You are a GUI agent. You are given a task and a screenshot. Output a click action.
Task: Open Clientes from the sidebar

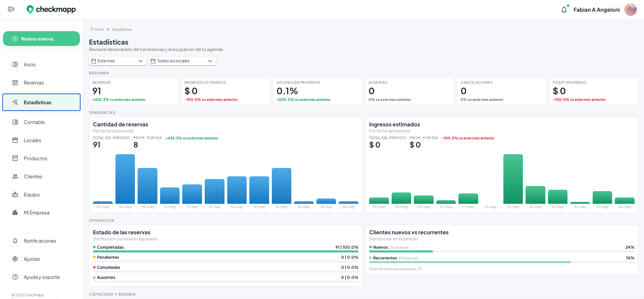41,176
